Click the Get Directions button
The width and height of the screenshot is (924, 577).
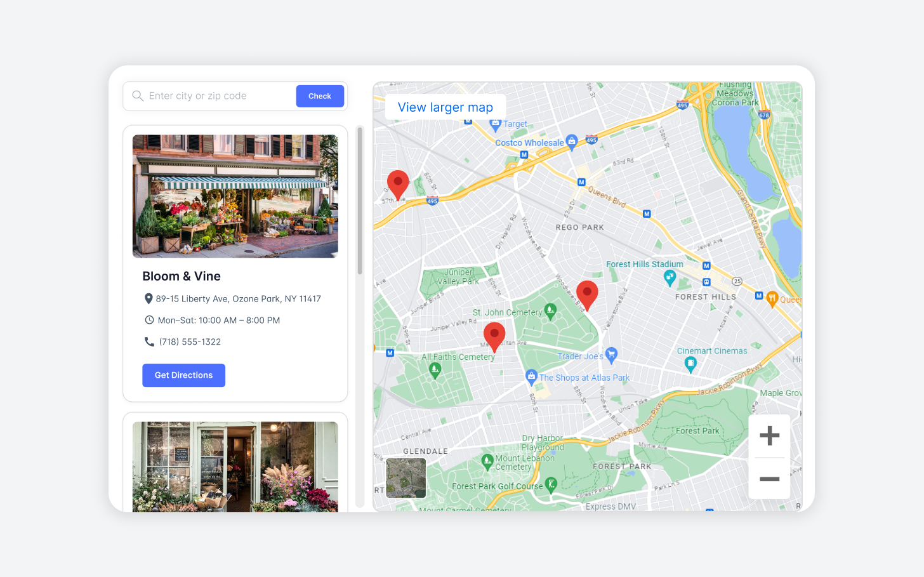coord(183,375)
